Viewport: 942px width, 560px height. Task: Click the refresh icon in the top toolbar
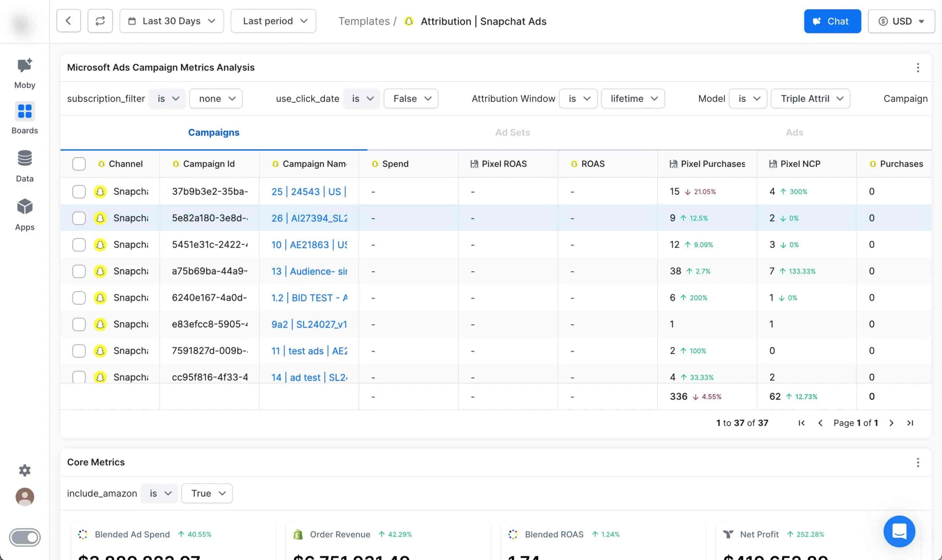(x=100, y=21)
